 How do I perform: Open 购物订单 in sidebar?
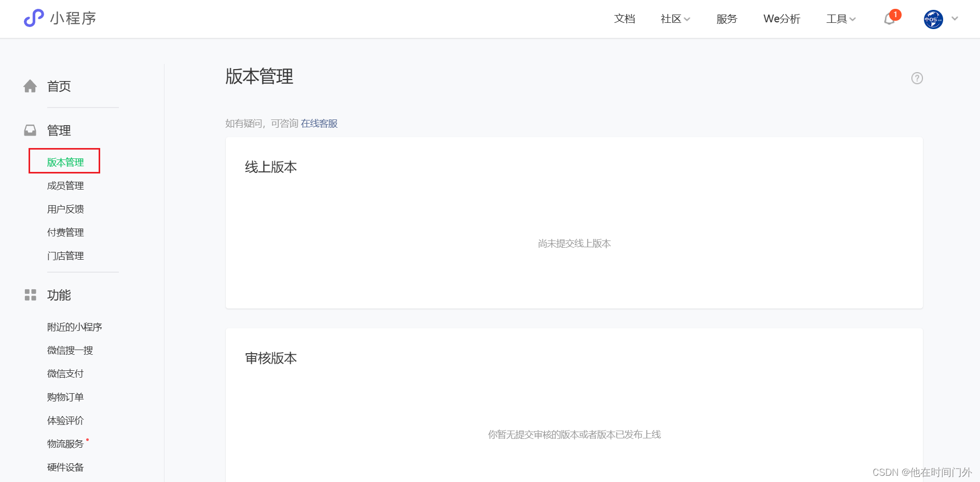click(65, 397)
